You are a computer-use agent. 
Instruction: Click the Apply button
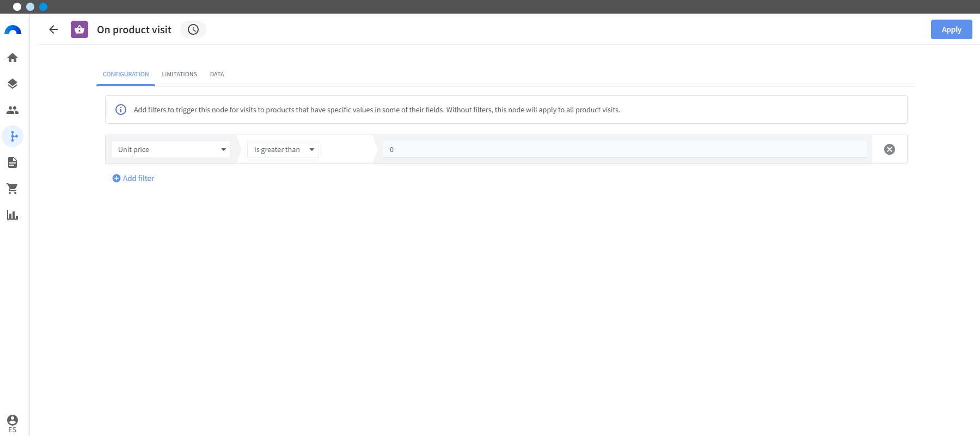pyautogui.click(x=951, y=29)
